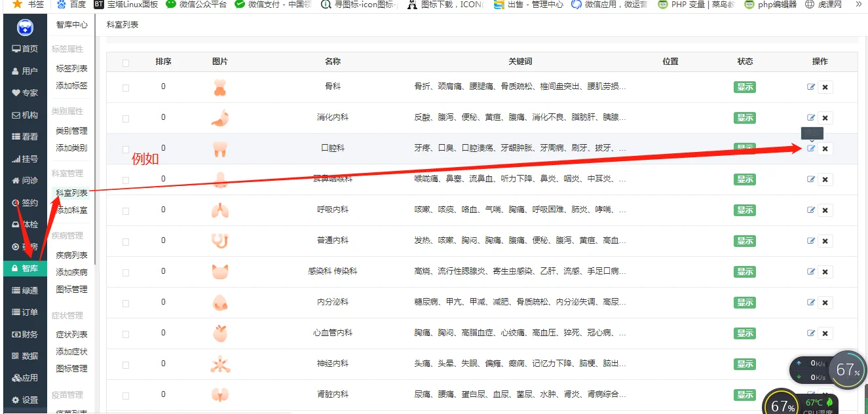Edit the 心血管内科 row
Screen dimensions: 868x414
tap(811, 333)
